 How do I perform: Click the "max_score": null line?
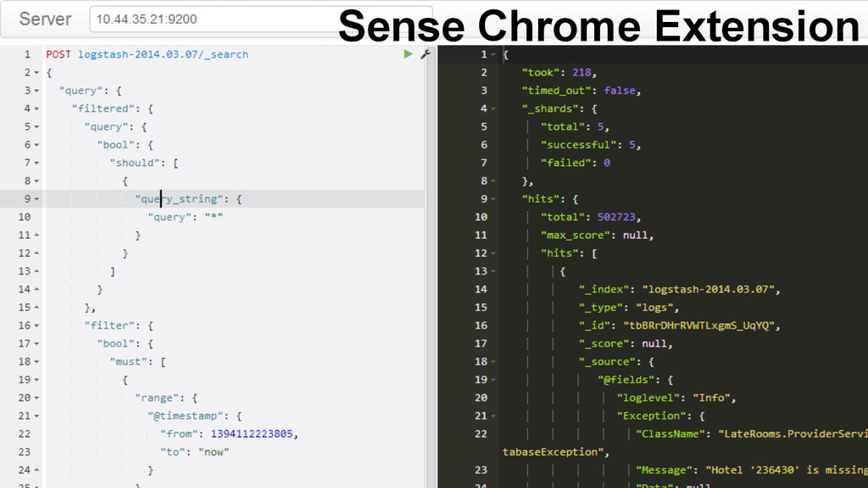pos(597,236)
